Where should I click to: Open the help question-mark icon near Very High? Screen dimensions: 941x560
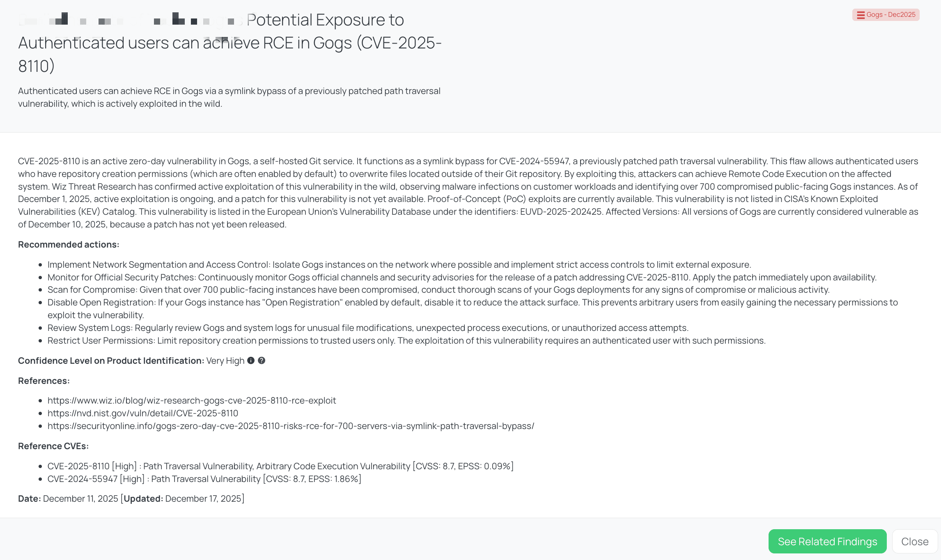pos(262,360)
